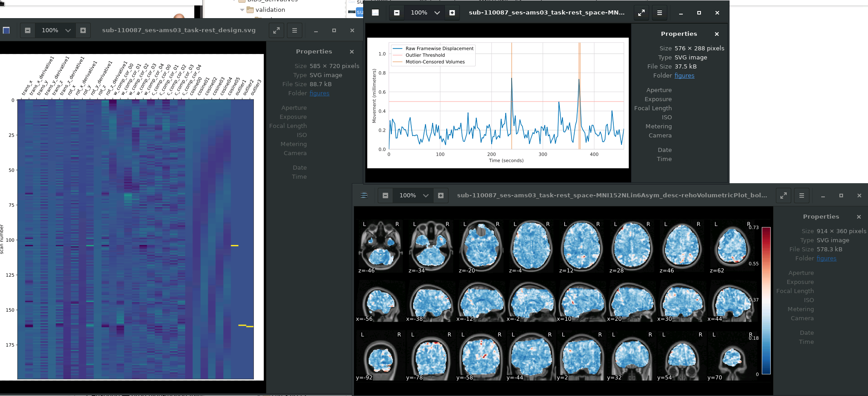
Task: Open menu in rehoVolumetricPlot viewer
Action: [802, 196]
